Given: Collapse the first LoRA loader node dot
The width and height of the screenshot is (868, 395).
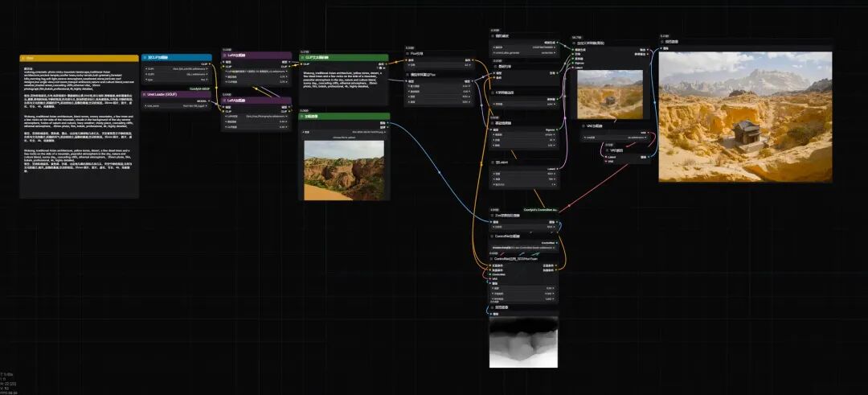Looking at the screenshot, I should coord(224,56).
